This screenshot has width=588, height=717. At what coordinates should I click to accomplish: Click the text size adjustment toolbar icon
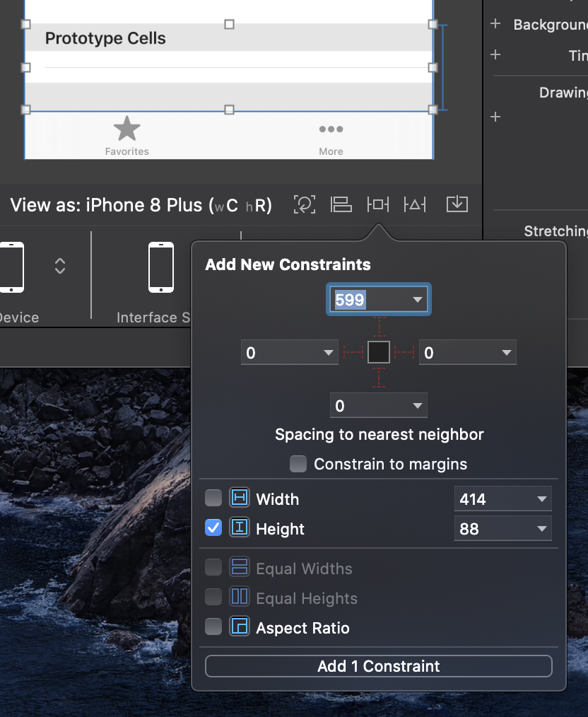click(x=415, y=204)
